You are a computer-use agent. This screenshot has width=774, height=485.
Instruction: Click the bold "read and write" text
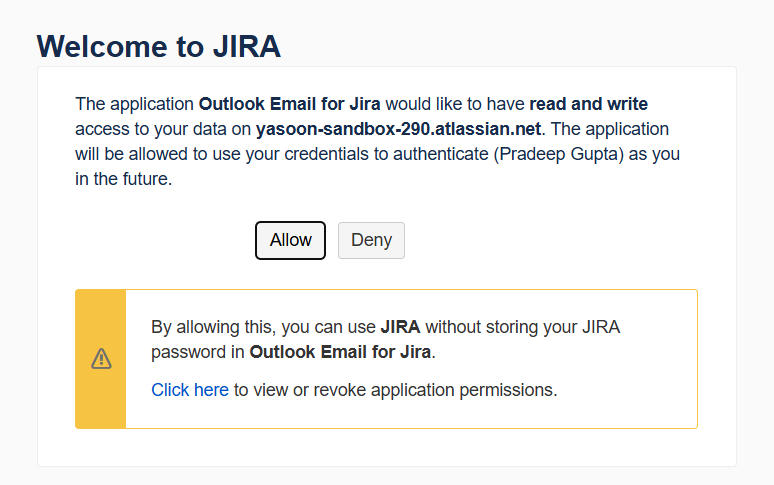(589, 104)
